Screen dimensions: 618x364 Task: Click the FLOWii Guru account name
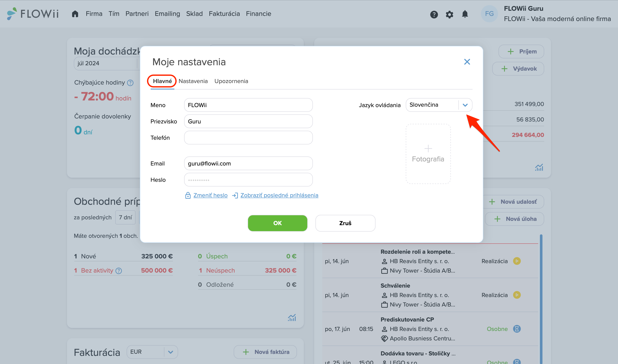(x=524, y=8)
